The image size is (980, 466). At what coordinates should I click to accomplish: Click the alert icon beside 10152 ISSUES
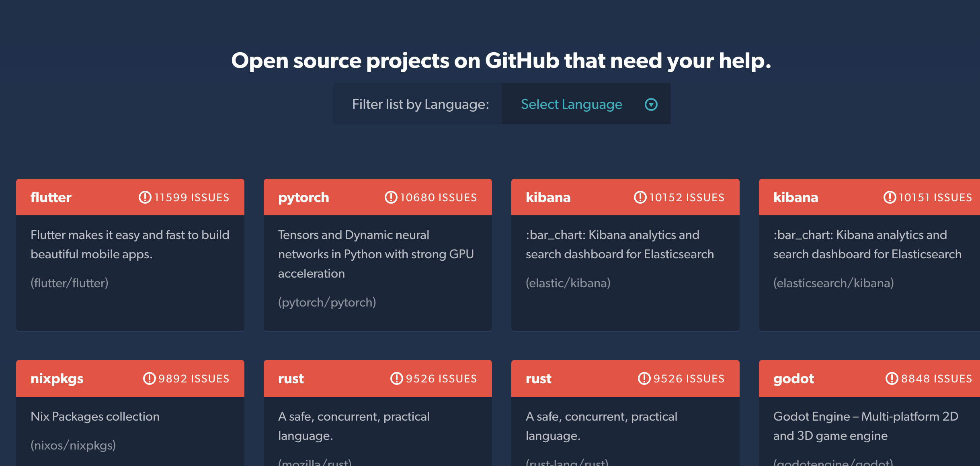pyautogui.click(x=640, y=197)
